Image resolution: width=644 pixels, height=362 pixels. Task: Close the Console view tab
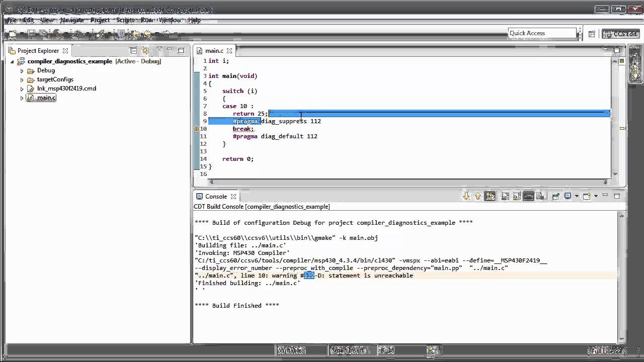(233, 197)
